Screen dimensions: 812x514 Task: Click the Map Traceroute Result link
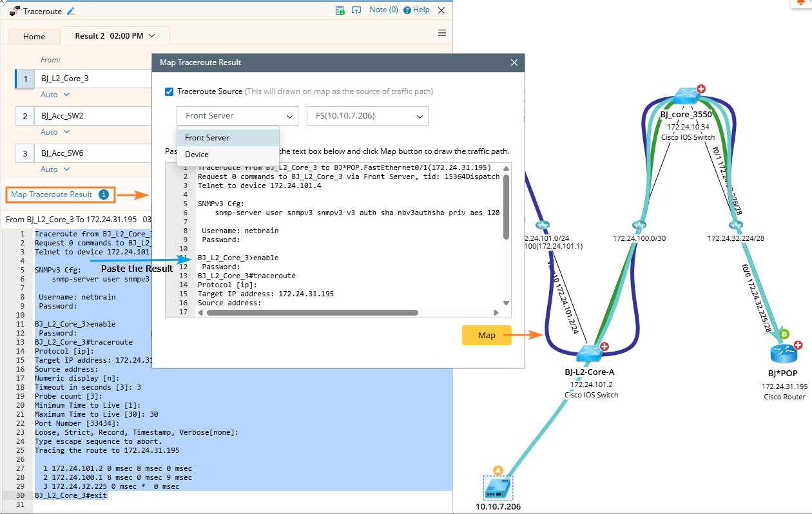pyautogui.click(x=52, y=195)
